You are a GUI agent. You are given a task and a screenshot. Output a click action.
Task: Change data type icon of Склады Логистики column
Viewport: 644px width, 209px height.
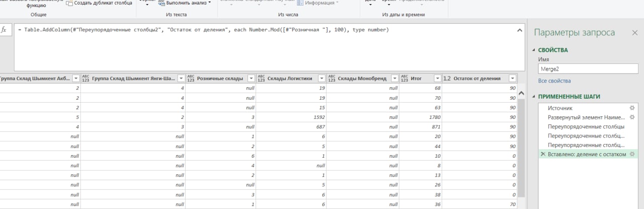(261, 79)
